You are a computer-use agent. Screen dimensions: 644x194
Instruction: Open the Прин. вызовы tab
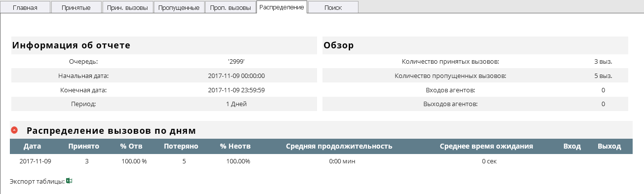[x=128, y=7]
